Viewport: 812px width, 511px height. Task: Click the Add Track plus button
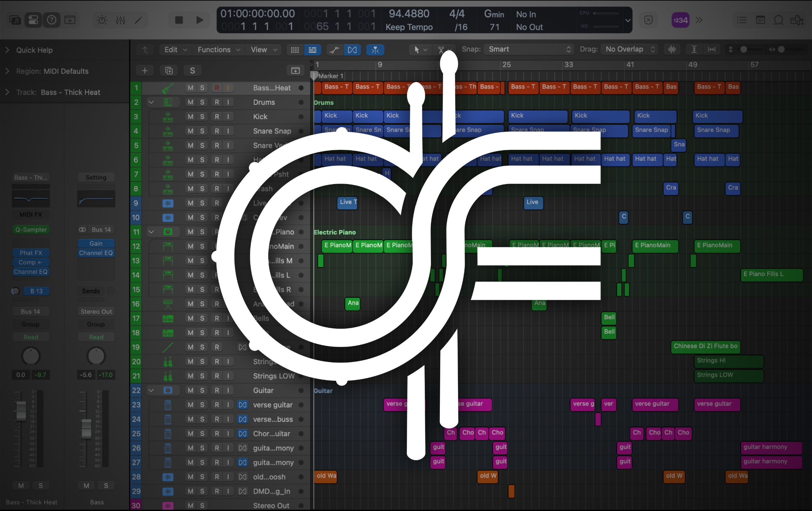coord(145,70)
